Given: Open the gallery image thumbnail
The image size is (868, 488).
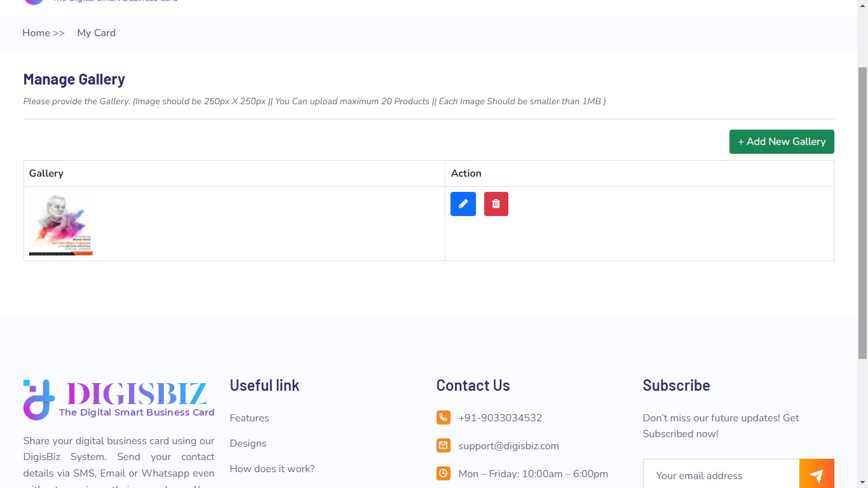Looking at the screenshot, I should click(x=61, y=224).
